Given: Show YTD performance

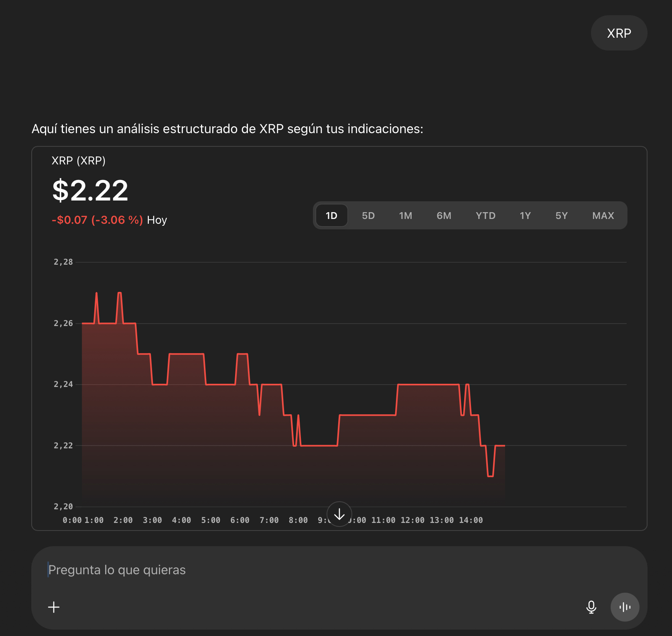Looking at the screenshot, I should tap(485, 215).
